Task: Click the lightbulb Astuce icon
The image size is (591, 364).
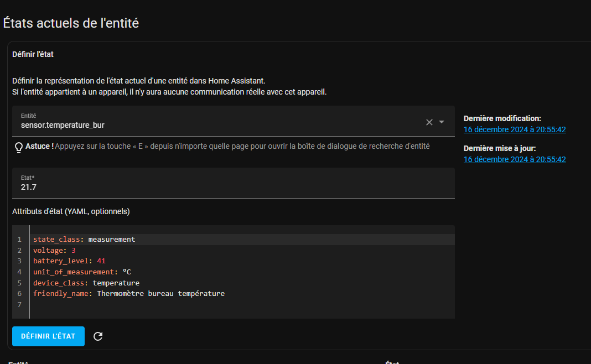Action: pos(18,147)
